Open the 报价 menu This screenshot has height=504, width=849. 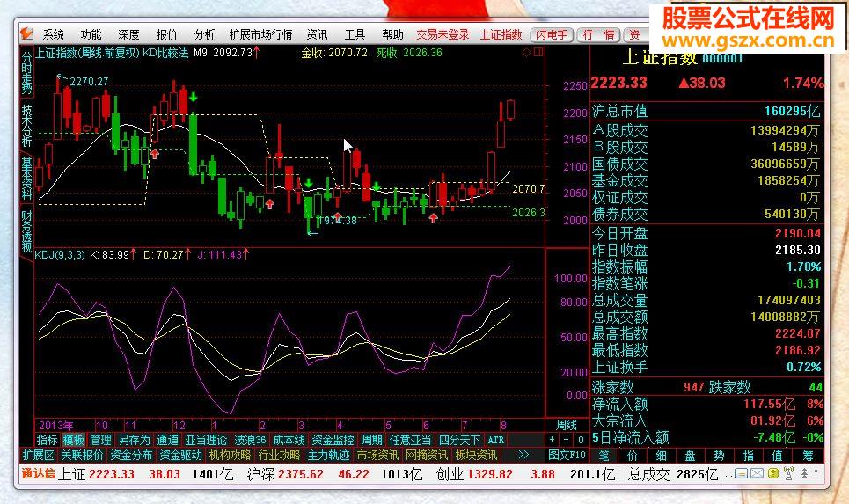(167, 34)
